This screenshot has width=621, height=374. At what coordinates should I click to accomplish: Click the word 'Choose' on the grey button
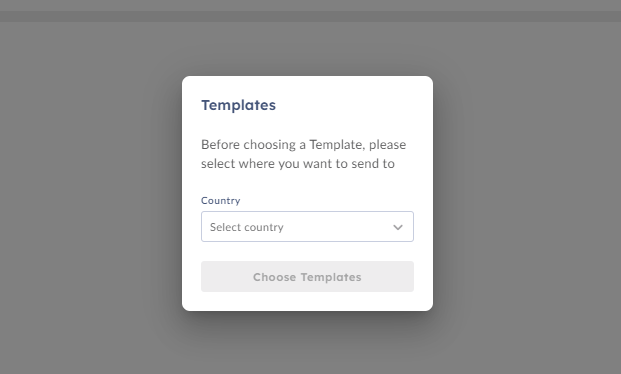pos(274,277)
